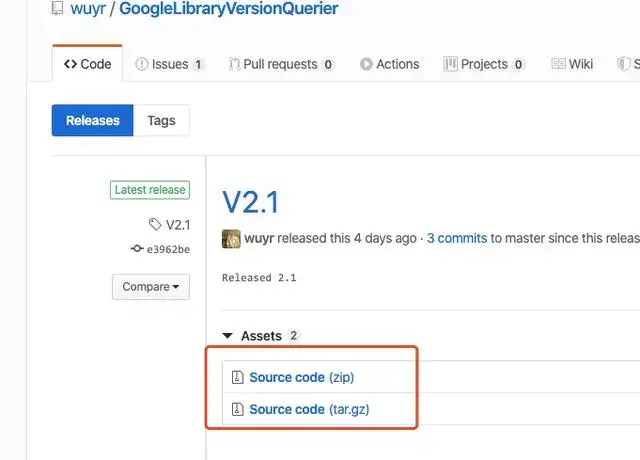Select the Releases button

click(x=93, y=120)
